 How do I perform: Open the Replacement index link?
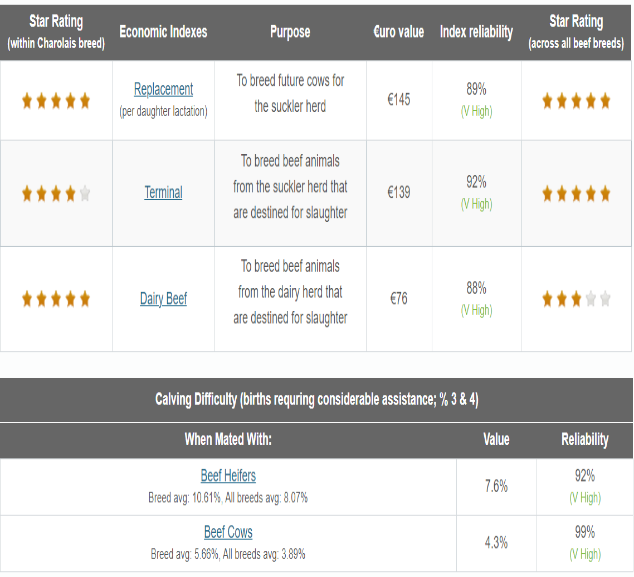pos(163,89)
